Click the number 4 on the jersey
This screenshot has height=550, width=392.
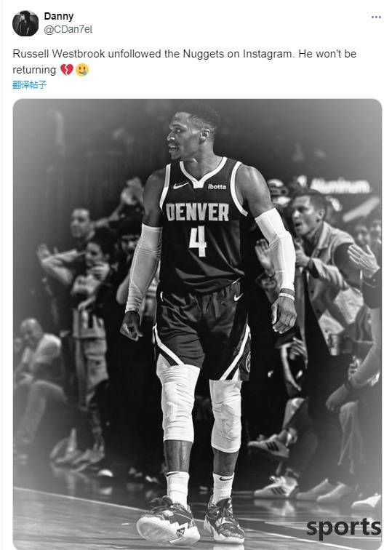pos(198,242)
